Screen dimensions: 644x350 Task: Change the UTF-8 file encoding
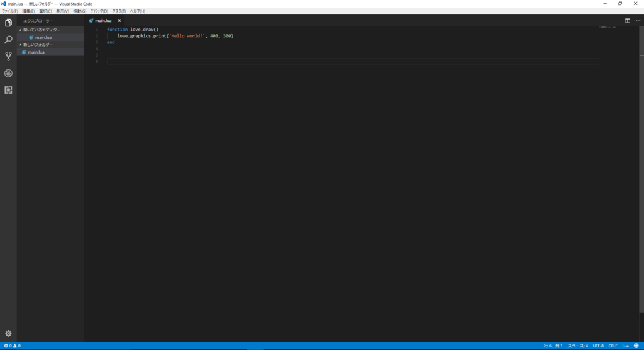[x=598, y=346]
